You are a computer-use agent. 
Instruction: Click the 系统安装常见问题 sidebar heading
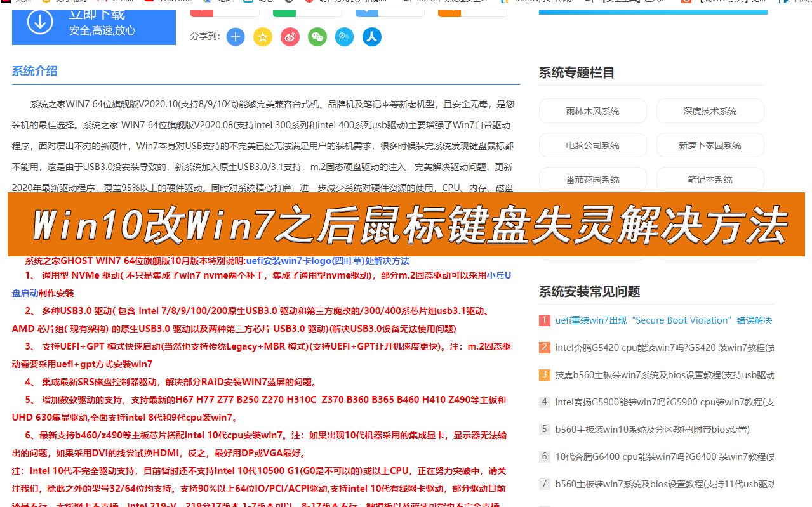(x=589, y=292)
